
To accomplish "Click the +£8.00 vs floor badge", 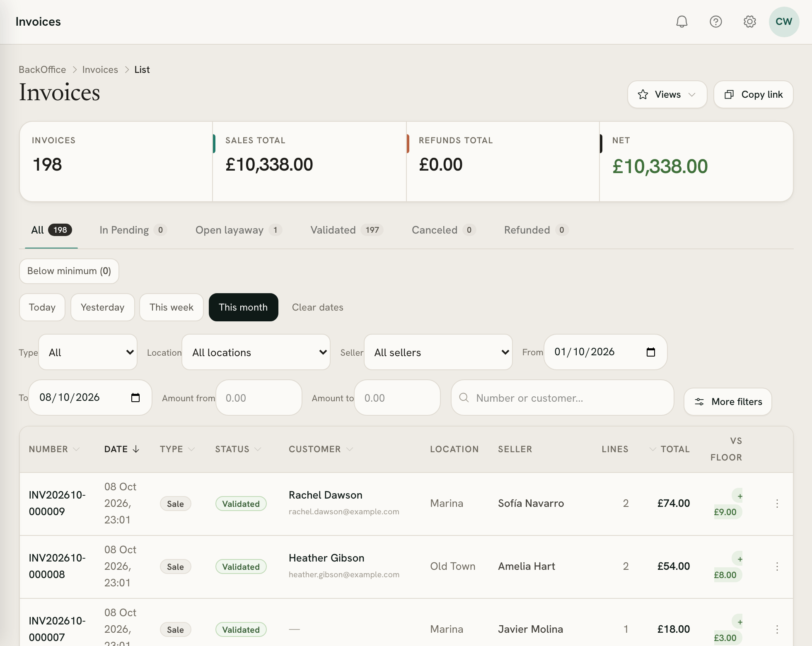I will 727,567.
